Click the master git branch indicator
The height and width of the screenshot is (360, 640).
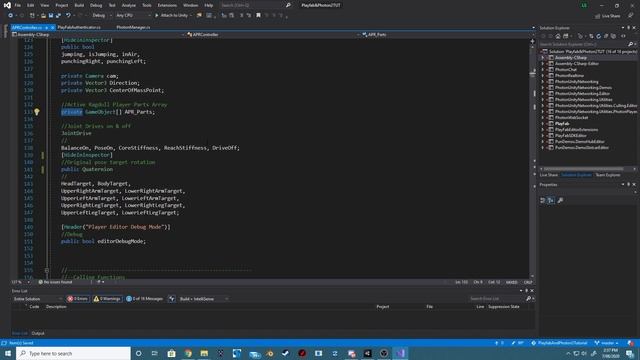pos(607,343)
